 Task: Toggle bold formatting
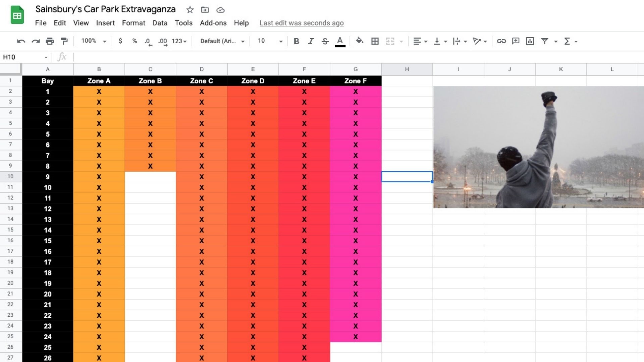pos(296,41)
